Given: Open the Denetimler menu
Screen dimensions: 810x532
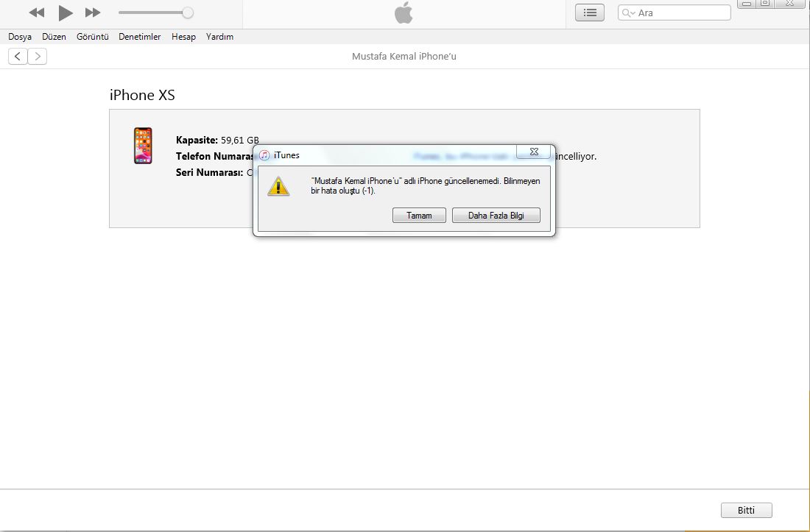Looking at the screenshot, I should (139, 37).
